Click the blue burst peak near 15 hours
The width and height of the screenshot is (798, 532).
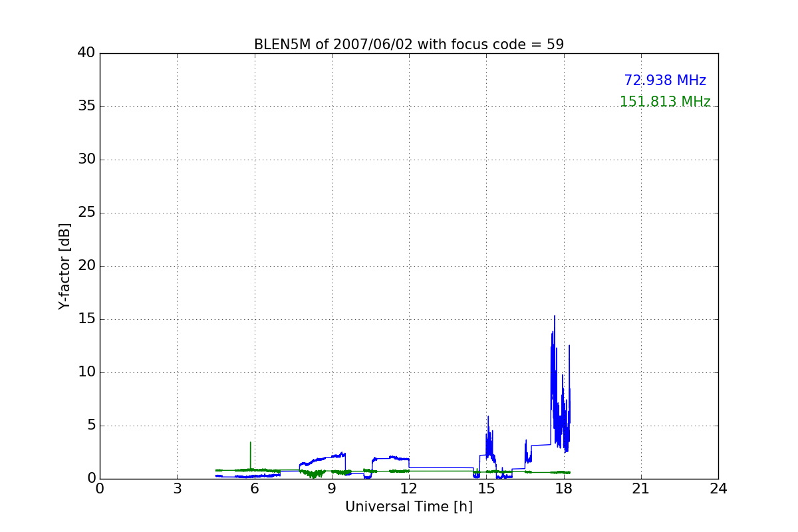point(488,417)
